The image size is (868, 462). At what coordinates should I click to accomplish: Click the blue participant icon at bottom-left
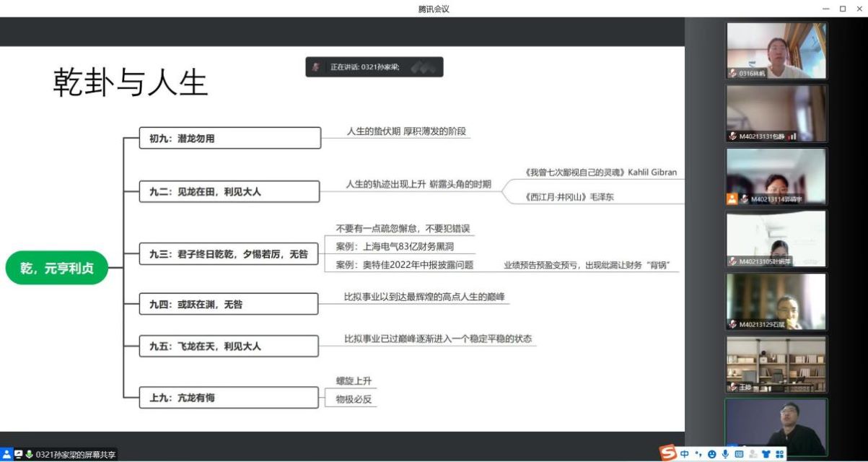(x=6, y=454)
